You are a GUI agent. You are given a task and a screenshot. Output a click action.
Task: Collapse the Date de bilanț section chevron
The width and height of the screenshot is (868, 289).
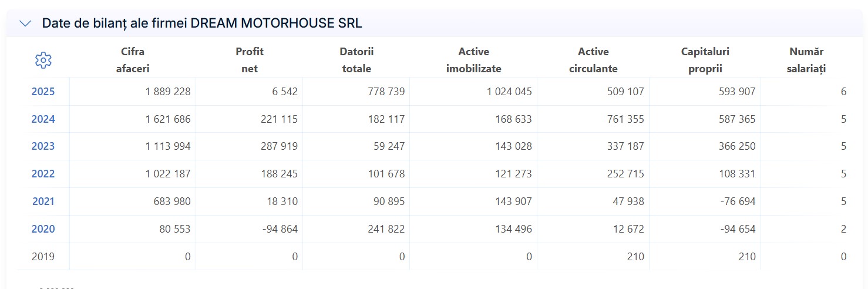pos(25,23)
